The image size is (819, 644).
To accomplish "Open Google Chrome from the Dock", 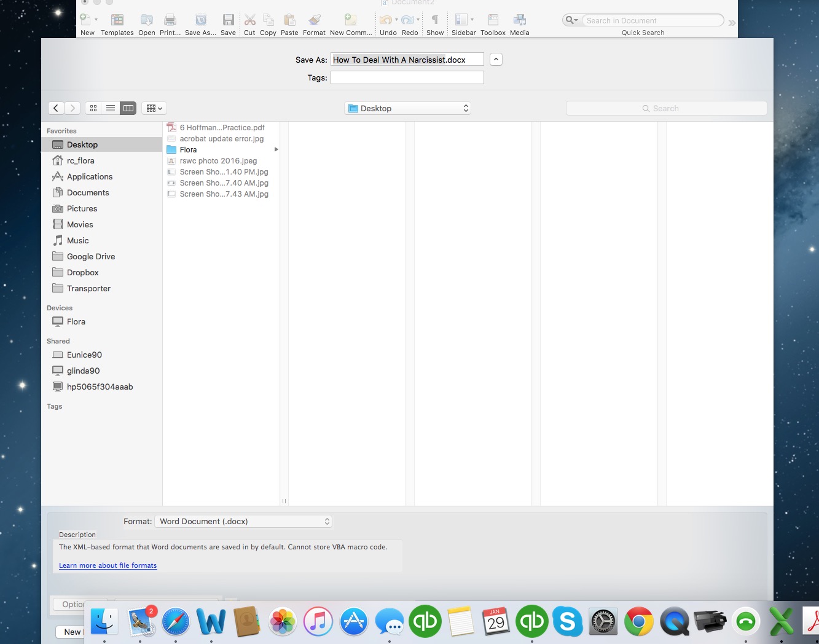I will (639, 621).
